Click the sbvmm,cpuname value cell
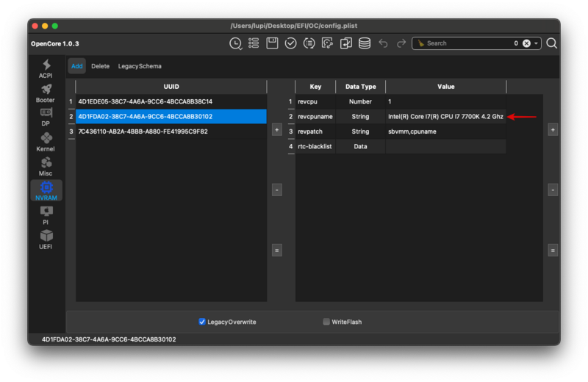This screenshot has height=382, width=588. [446, 131]
